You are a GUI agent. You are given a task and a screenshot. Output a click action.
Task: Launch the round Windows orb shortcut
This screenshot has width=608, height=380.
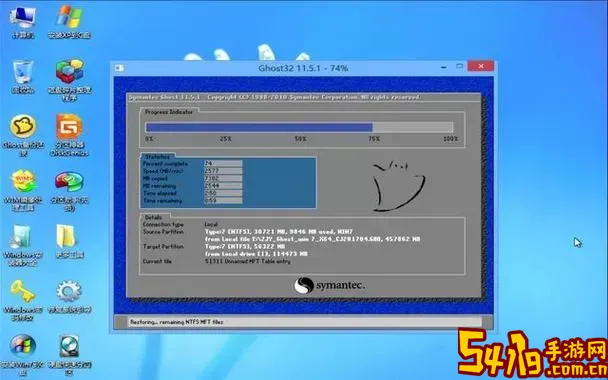[x=23, y=355]
